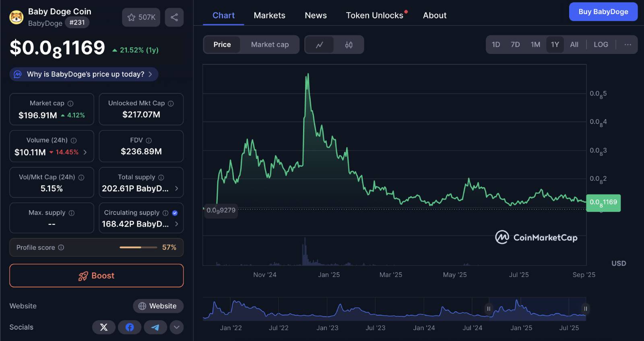Click the USD currency label on chart
The image size is (644, 341).
point(619,263)
